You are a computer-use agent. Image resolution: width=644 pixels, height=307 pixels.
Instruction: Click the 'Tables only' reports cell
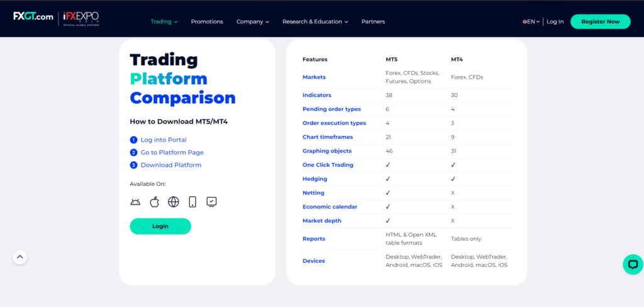(x=466, y=239)
